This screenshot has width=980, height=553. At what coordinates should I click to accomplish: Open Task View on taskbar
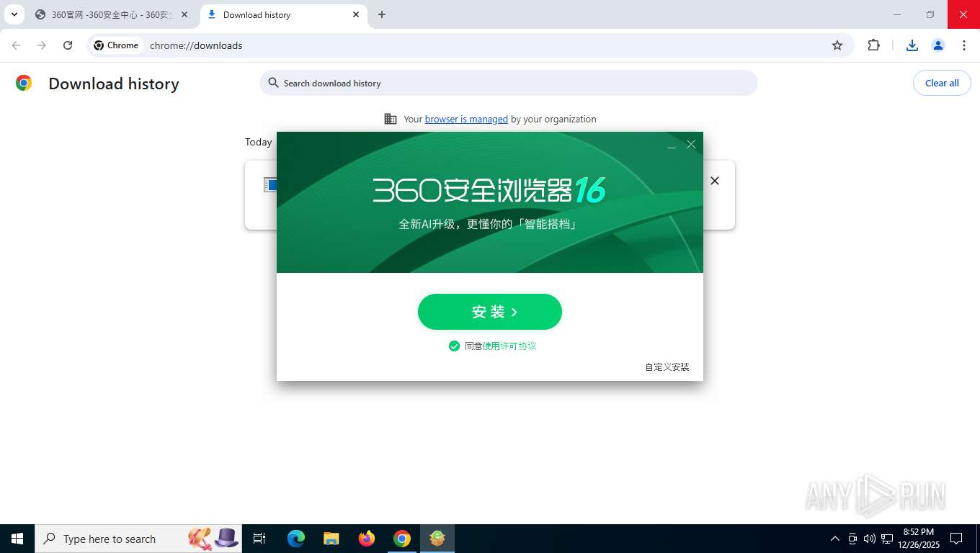coord(259,539)
